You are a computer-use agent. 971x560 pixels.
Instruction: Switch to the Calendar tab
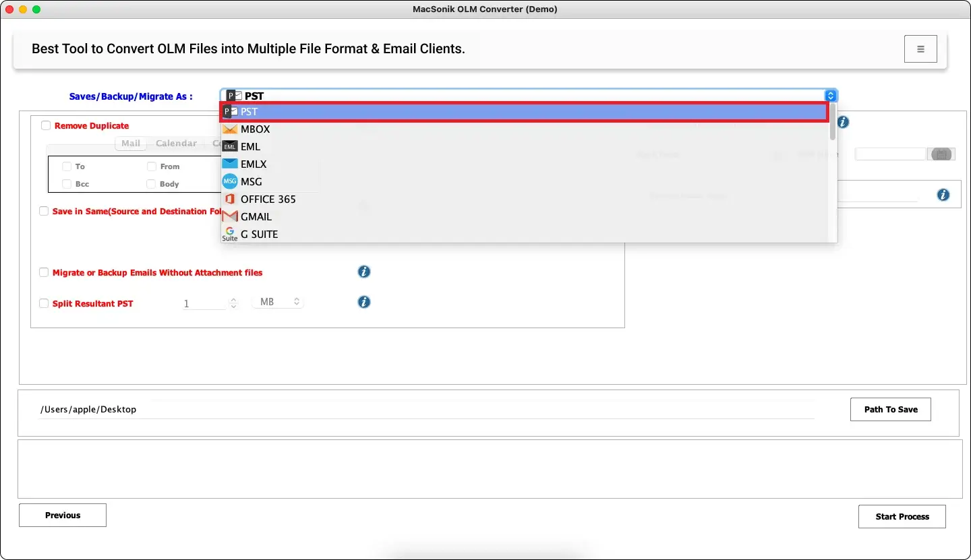tap(176, 143)
